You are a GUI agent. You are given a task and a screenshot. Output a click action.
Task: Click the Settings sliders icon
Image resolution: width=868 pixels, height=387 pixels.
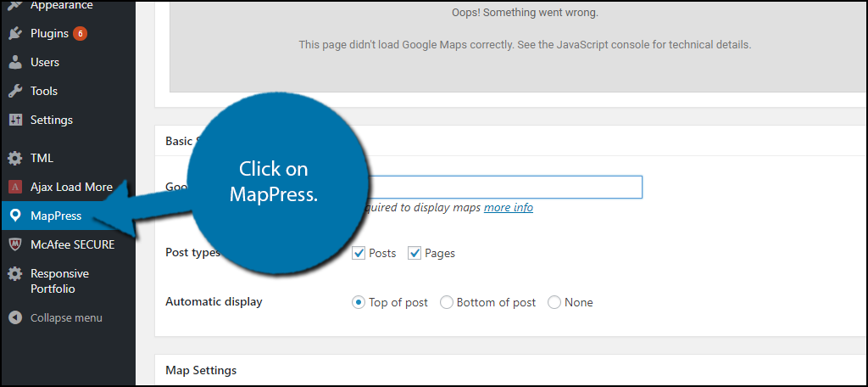point(15,120)
